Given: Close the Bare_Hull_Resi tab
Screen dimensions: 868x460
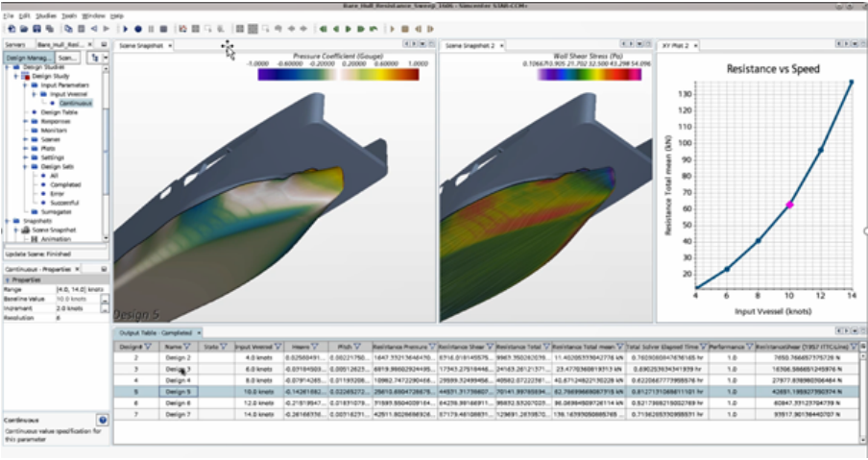Looking at the screenshot, I should [90, 45].
